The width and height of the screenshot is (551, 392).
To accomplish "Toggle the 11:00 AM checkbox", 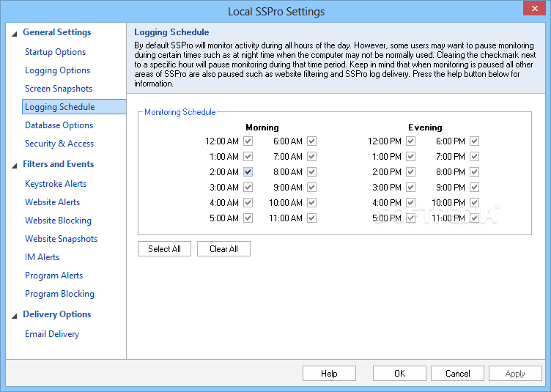I will pyautogui.click(x=311, y=218).
